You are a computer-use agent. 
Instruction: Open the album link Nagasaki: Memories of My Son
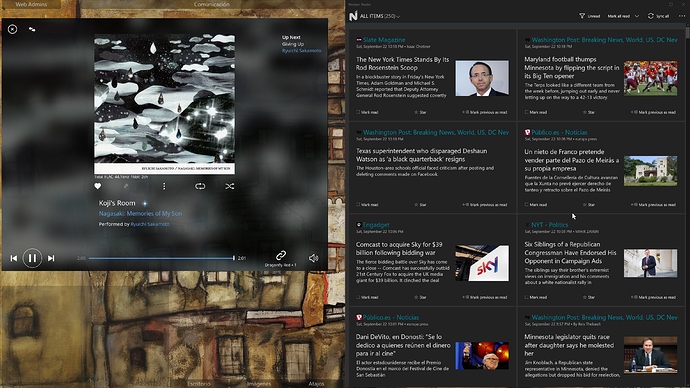tap(140, 213)
